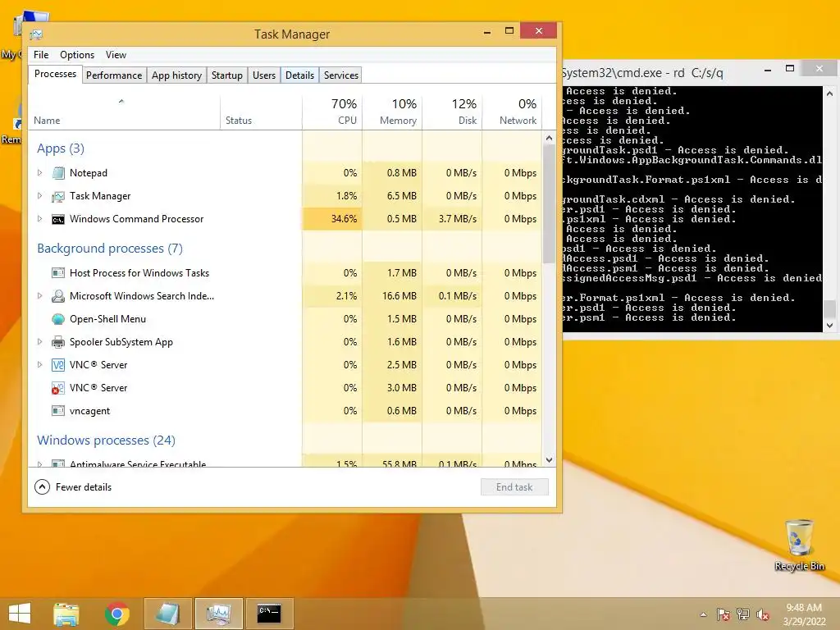This screenshot has height=630, width=840.
Task: Click the End task button
Action: coord(514,487)
